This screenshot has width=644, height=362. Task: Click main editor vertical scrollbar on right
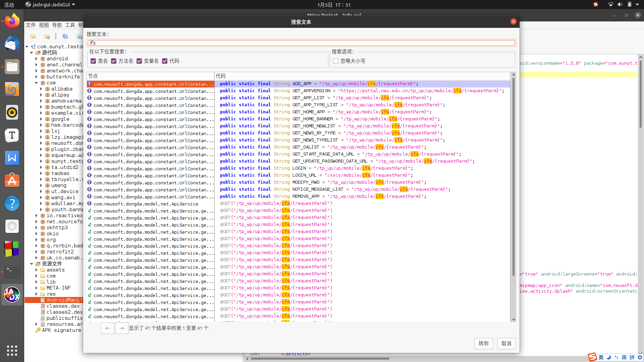pyautogui.click(x=640, y=94)
